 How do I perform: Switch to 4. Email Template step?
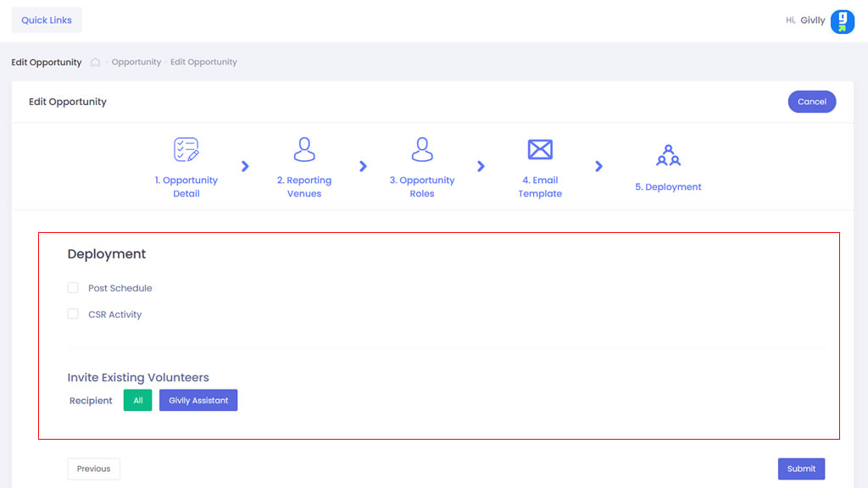540,186
